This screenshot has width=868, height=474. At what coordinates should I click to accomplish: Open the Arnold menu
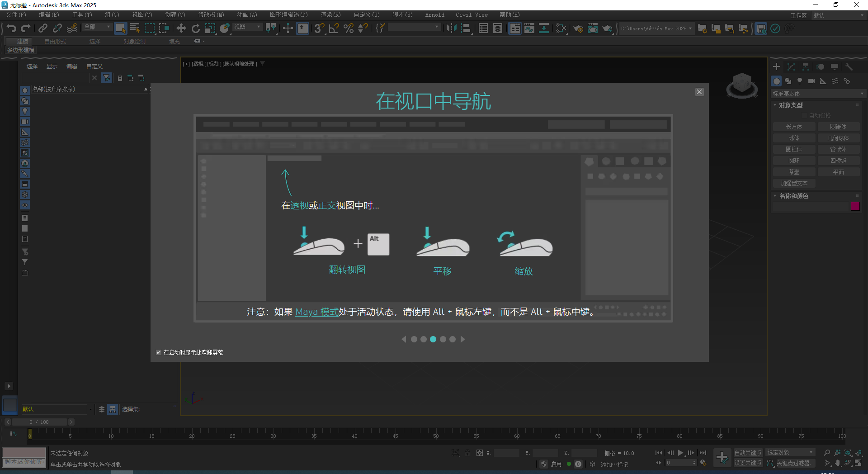[434, 15]
